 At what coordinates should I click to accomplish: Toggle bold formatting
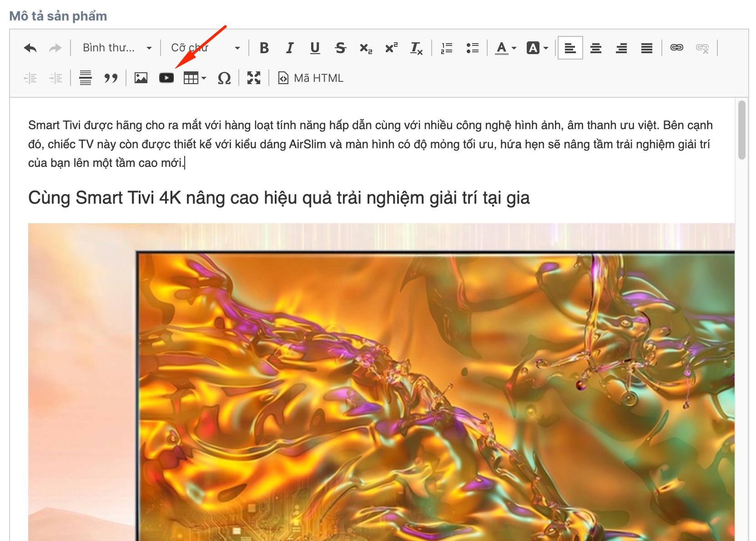click(x=264, y=48)
